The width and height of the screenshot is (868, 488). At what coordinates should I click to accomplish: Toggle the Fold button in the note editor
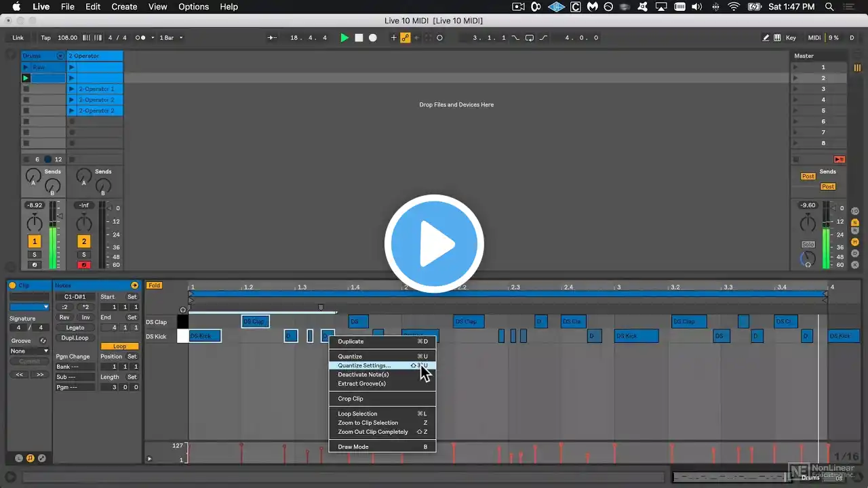155,285
